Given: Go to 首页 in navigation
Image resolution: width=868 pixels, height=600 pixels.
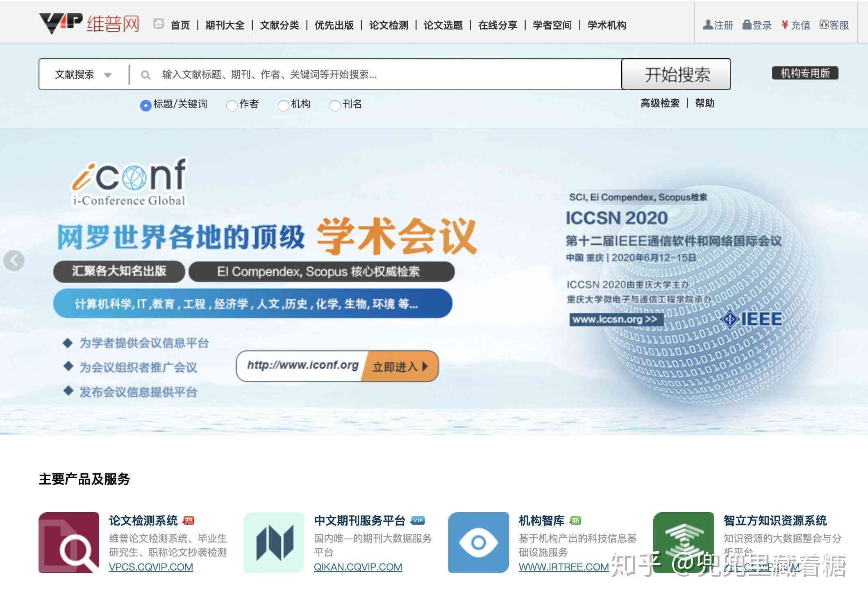Looking at the screenshot, I should pos(180,25).
